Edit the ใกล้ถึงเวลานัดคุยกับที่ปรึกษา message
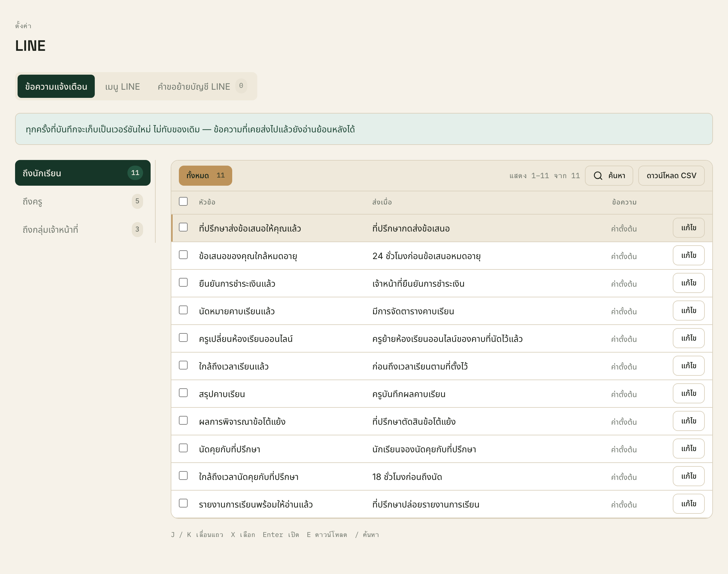728x574 pixels. (689, 476)
